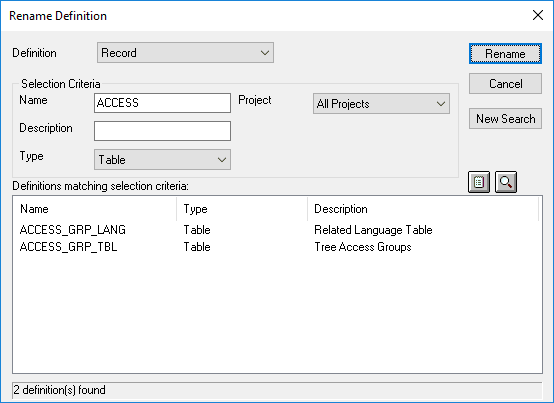Click the empty Description input field

pyautogui.click(x=162, y=131)
